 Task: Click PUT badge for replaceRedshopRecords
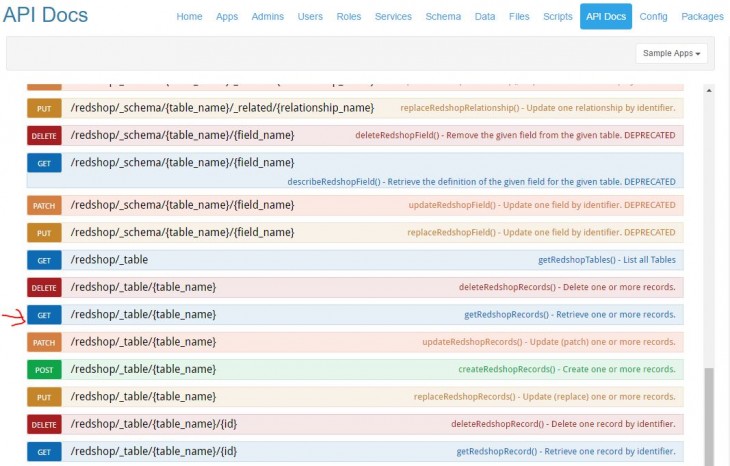click(x=44, y=397)
